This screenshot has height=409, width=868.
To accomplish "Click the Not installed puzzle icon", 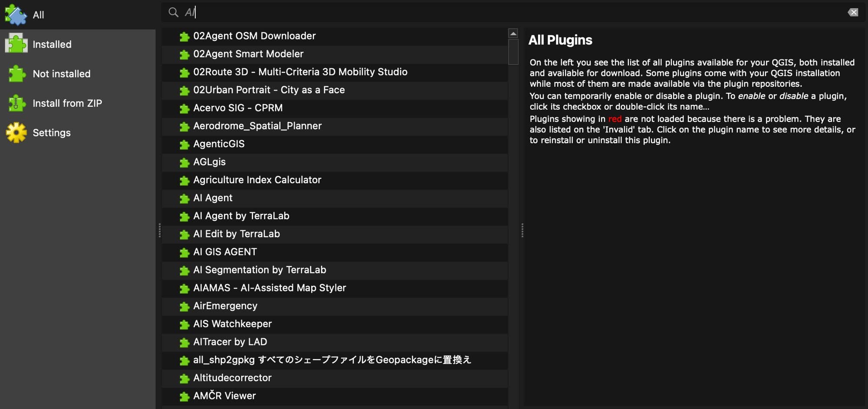I will (x=17, y=74).
